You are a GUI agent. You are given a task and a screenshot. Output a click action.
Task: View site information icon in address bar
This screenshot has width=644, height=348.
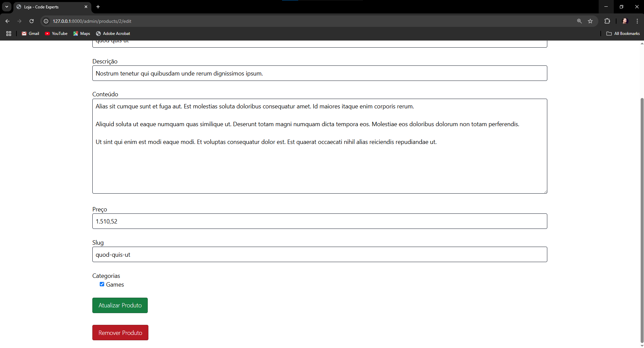pos(46,21)
